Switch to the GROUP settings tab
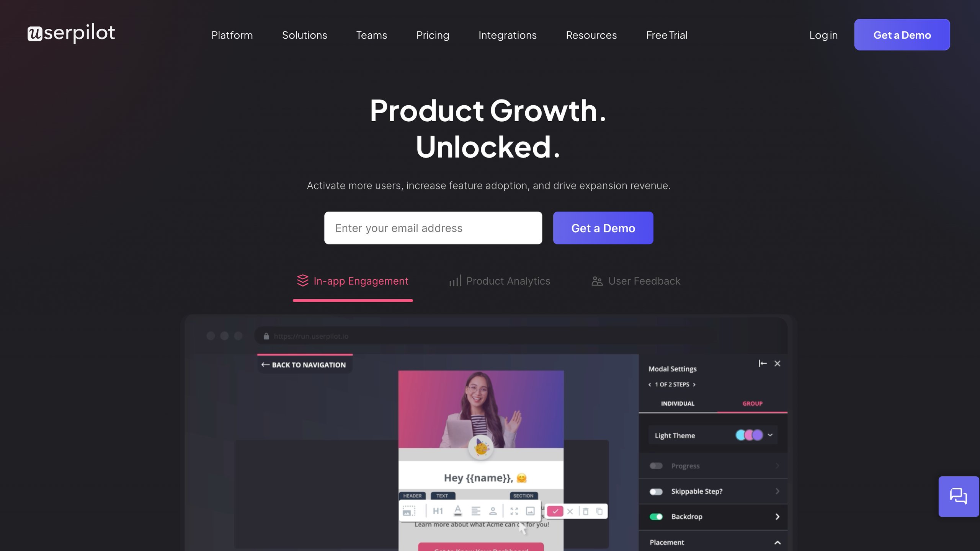 [x=752, y=403]
